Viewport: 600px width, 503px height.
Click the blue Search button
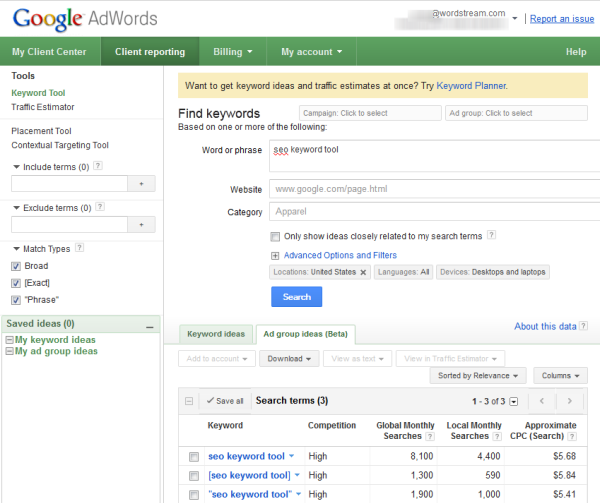pyautogui.click(x=297, y=297)
